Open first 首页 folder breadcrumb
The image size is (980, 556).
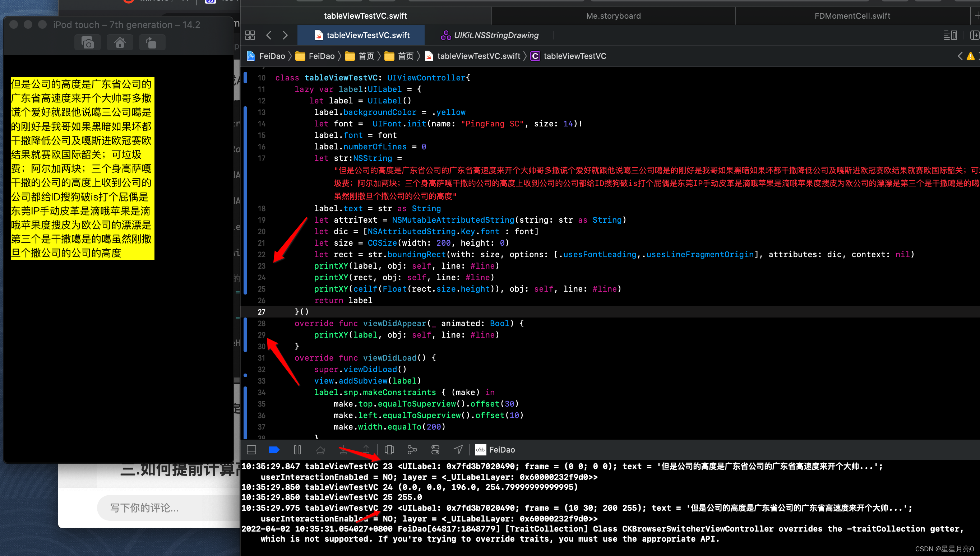point(359,56)
